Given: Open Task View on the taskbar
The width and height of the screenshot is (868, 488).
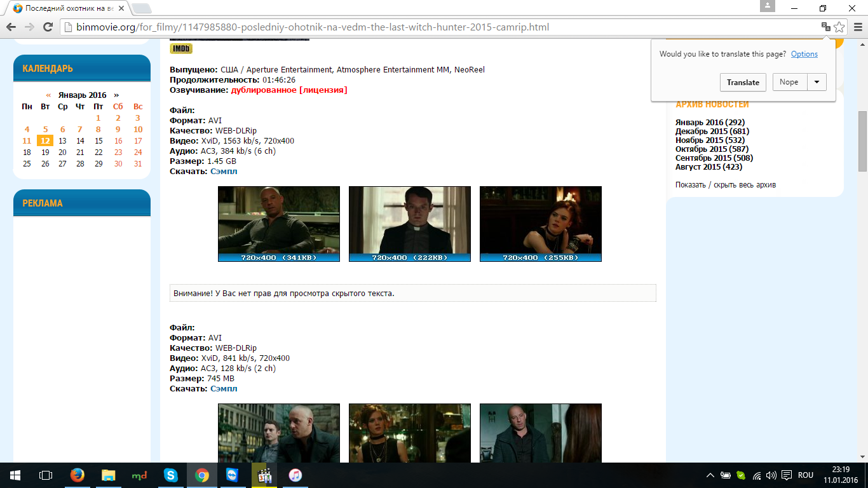Looking at the screenshot, I should tap(46, 475).
